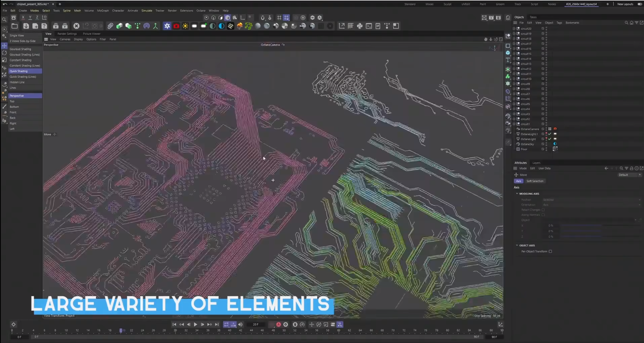Enable the Per-Object Transform checkbox
Screen dimensions: 644x343
click(x=550, y=251)
